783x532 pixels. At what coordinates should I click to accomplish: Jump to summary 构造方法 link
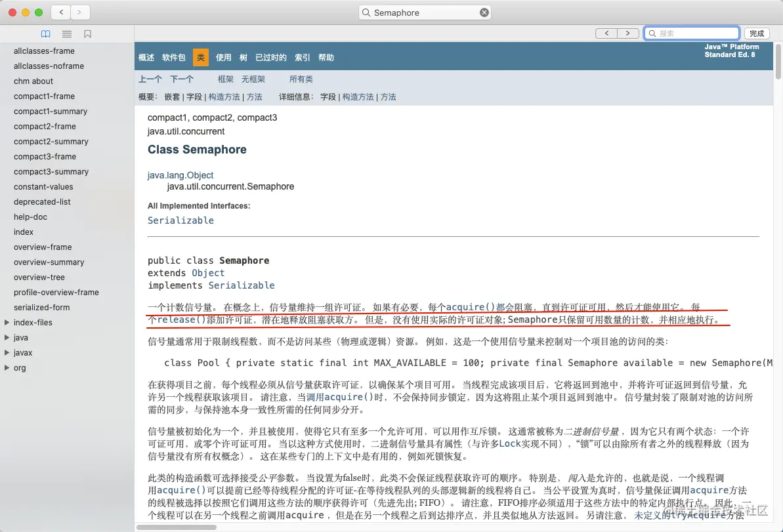point(224,97)
